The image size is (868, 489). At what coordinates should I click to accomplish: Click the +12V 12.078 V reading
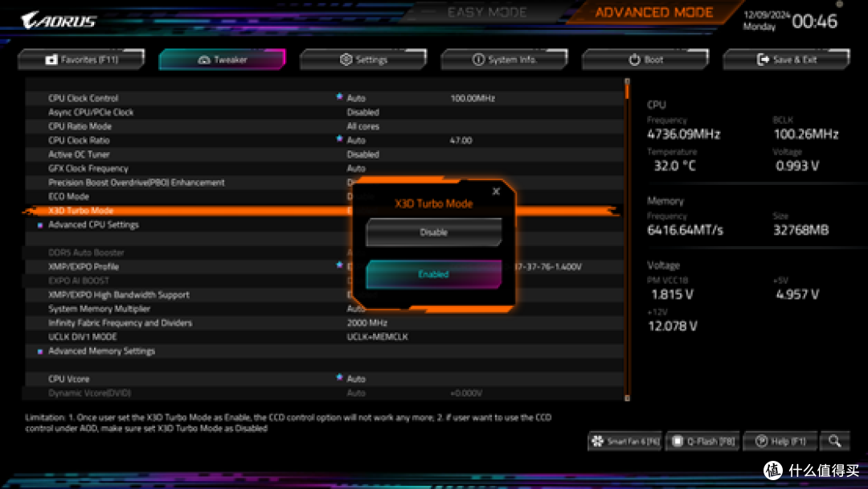[x=673, y=326]
